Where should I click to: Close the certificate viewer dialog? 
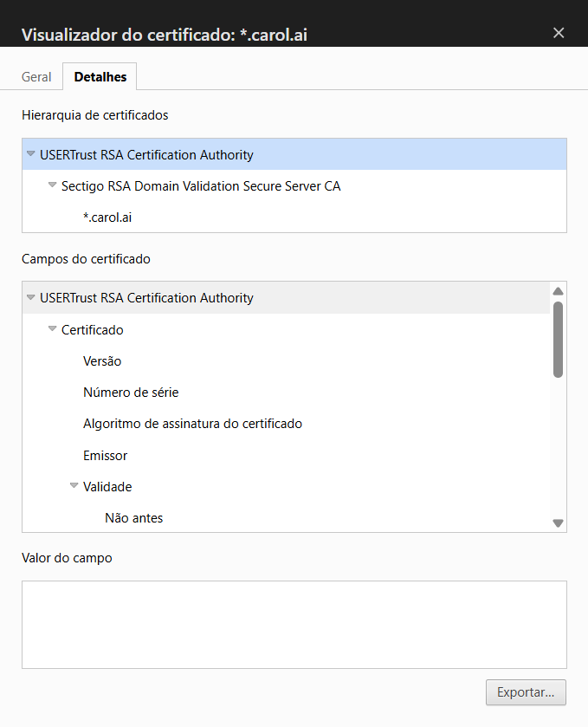(x=559, y=33)
